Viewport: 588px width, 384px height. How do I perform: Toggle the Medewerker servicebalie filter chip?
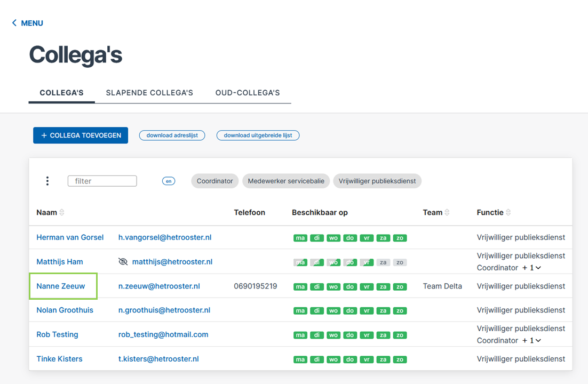286,181
